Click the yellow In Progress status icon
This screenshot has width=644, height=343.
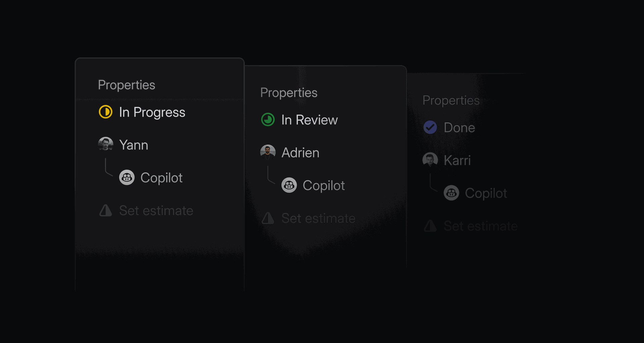(106, 112)
